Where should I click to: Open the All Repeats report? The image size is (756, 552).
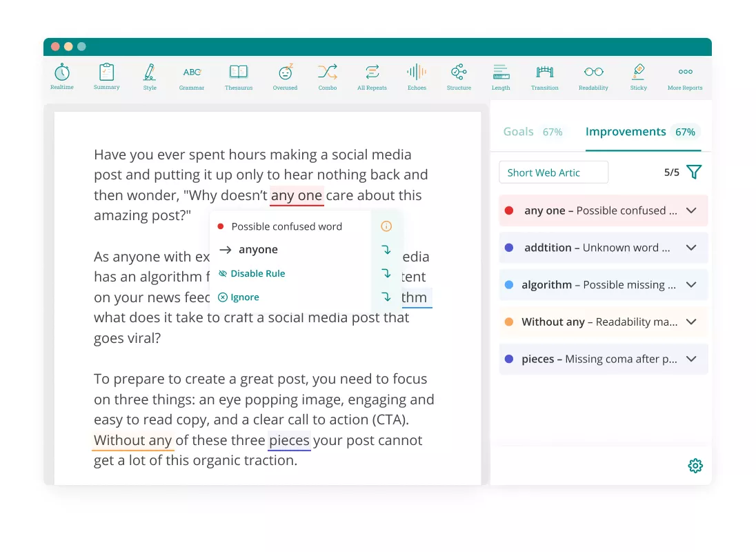(x=372, y=77)
